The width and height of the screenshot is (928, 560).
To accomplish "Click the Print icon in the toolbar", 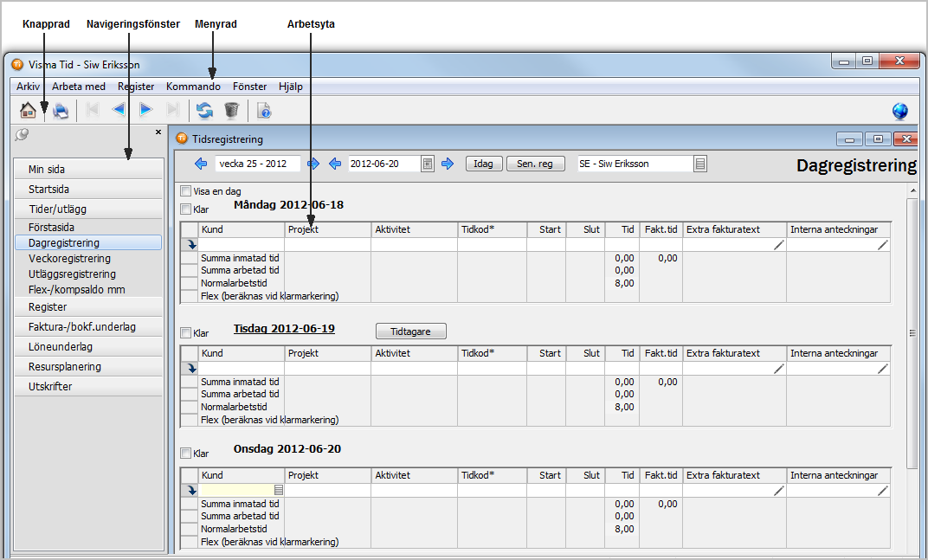I will pos(60,110).
